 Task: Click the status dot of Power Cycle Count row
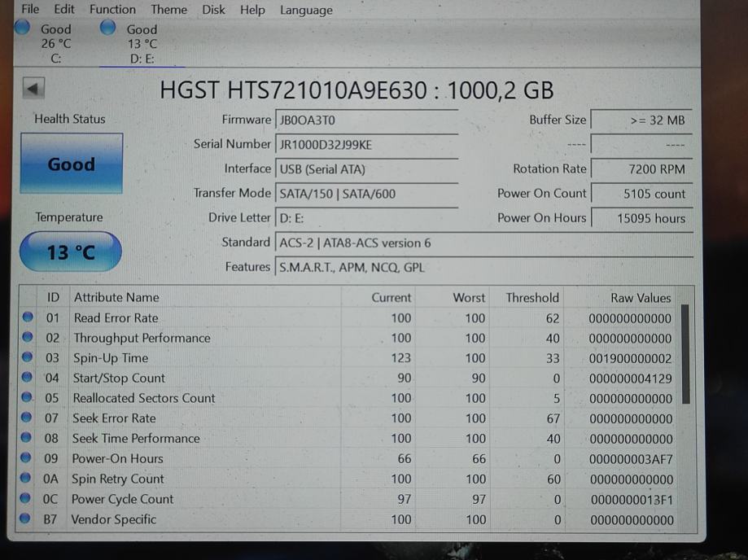(25, 498)
